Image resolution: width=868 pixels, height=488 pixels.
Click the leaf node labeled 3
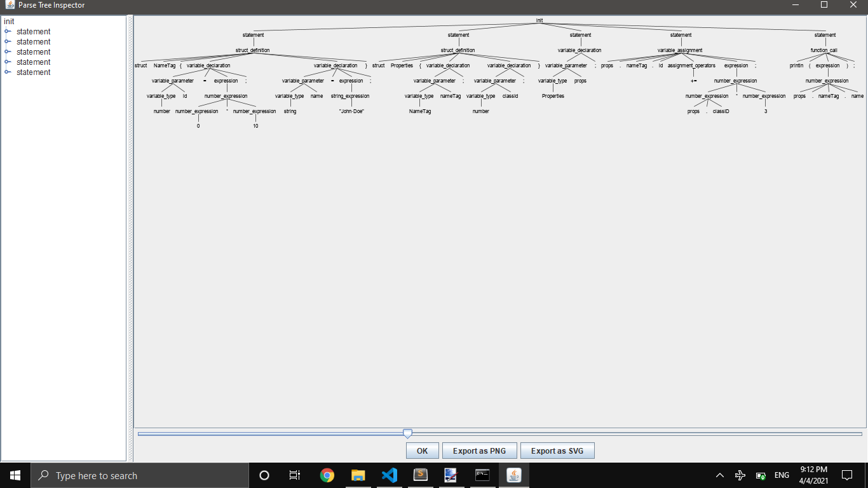coord(766,111)
